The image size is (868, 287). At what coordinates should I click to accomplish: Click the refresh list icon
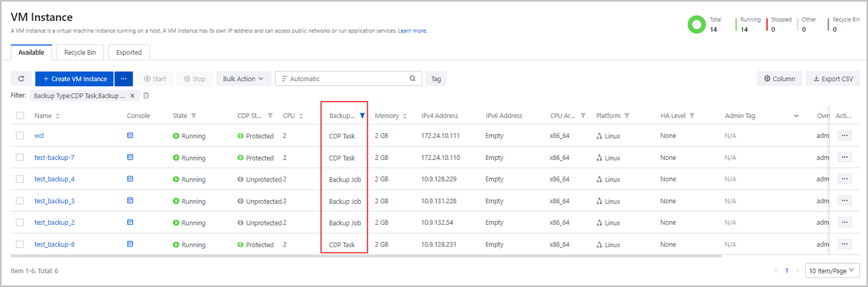[21, 79]
